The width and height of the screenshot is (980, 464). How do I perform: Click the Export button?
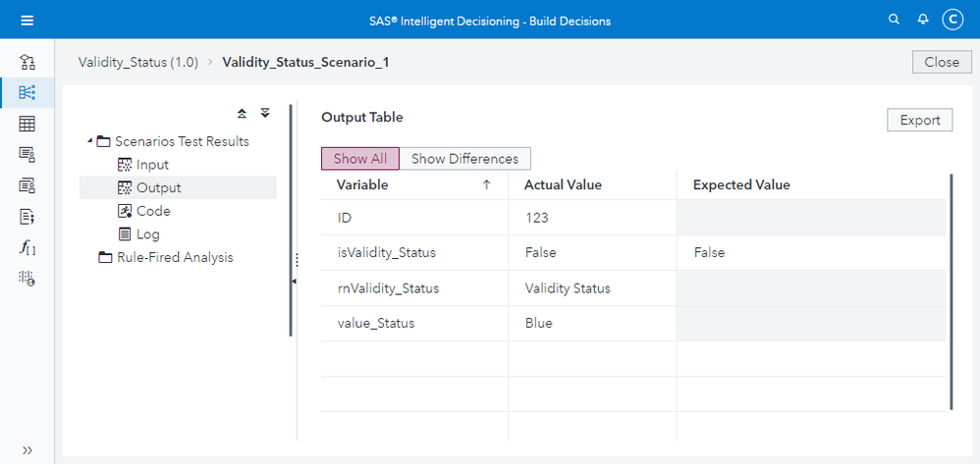tap(919, 120)
